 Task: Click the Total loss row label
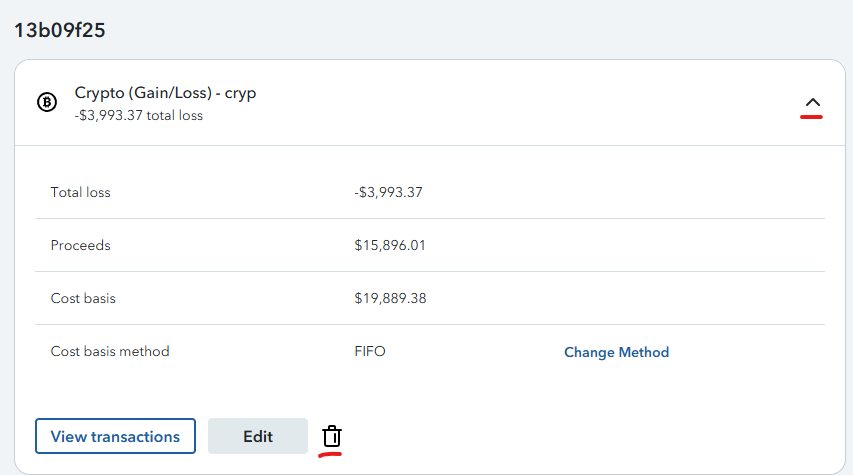pyautogui.click(x=81, y=192)
